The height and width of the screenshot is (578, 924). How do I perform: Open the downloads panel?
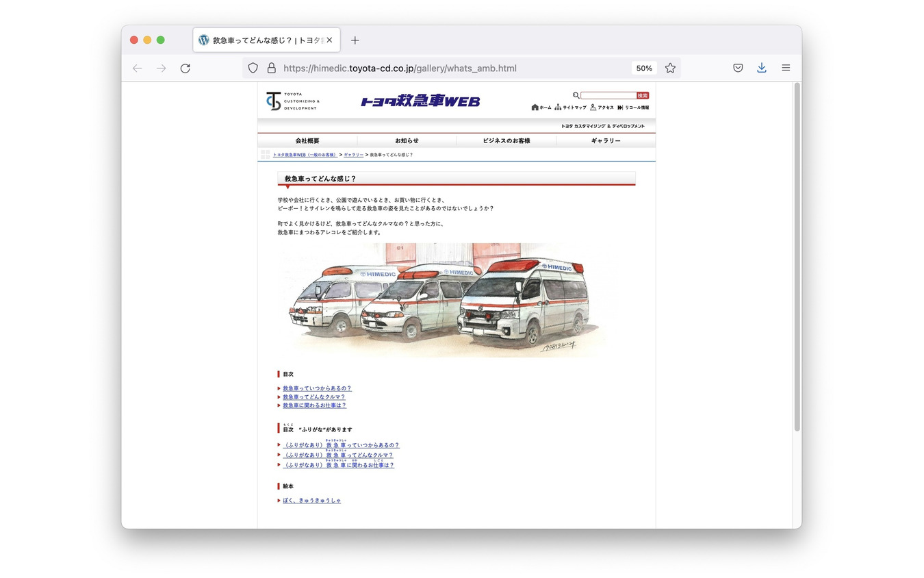762,68
